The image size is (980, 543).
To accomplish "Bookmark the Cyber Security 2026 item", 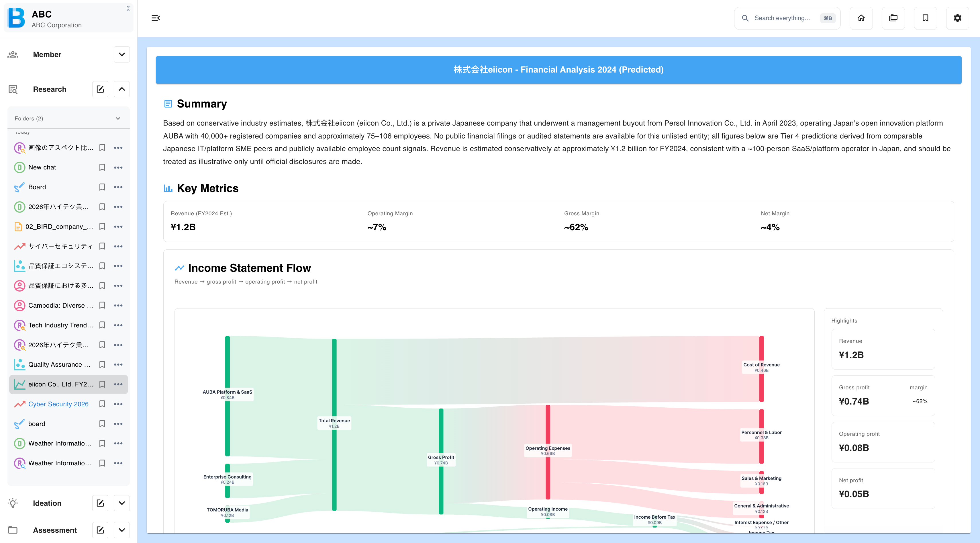I will coord(102,404).
